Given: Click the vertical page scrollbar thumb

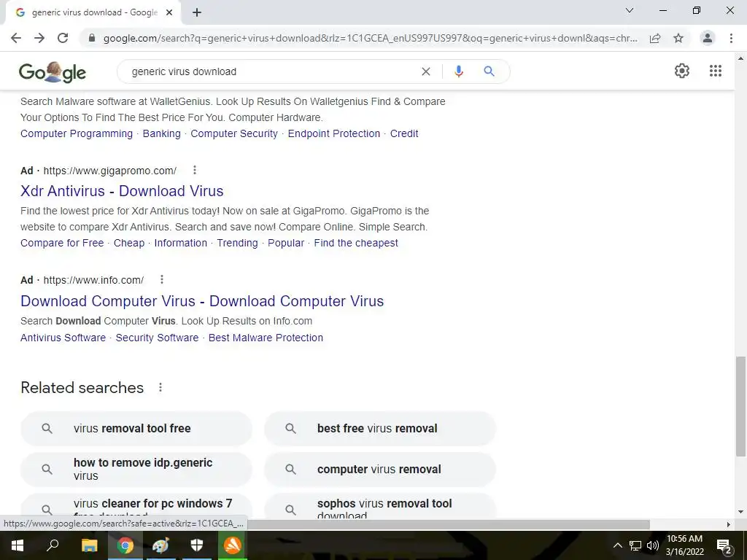Looking at the screenshot, I should click(740, 406).
